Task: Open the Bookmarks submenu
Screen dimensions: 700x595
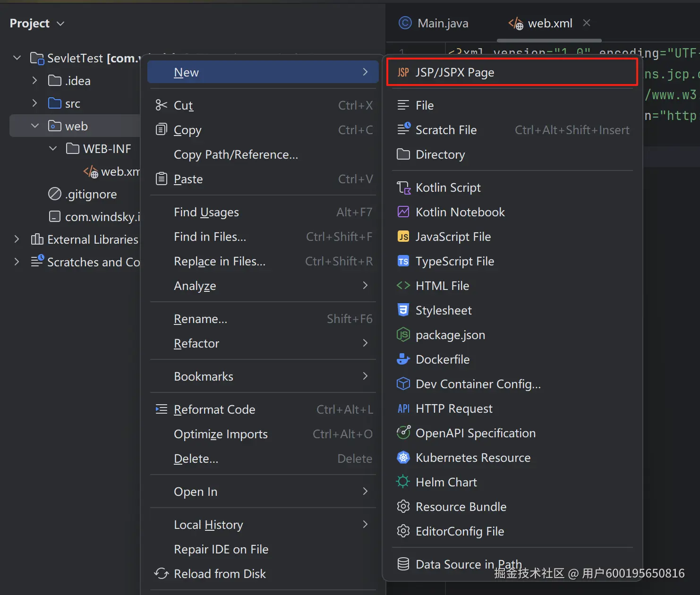Action: (263, 376)
